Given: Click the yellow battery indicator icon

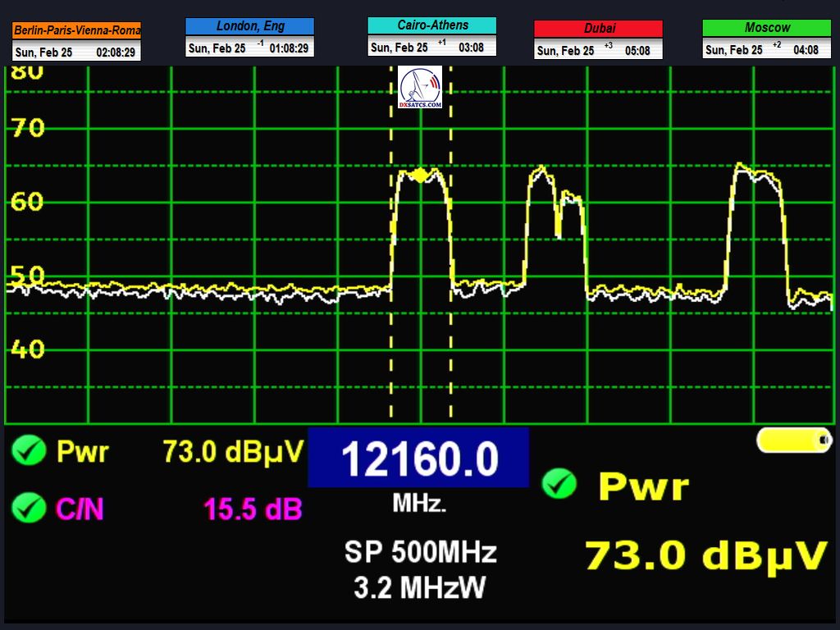Looking at the screenshot, I should [x=793, y=441].
